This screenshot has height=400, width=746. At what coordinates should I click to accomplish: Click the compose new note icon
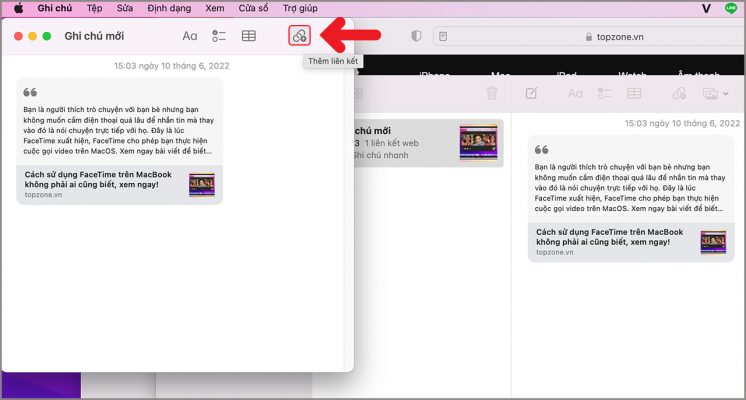coord(531,93)
